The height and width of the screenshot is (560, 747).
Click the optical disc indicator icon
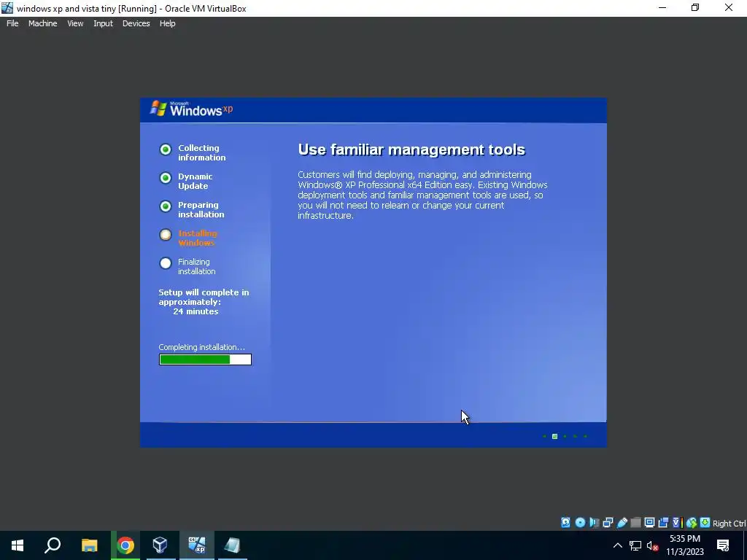[580, 523]
